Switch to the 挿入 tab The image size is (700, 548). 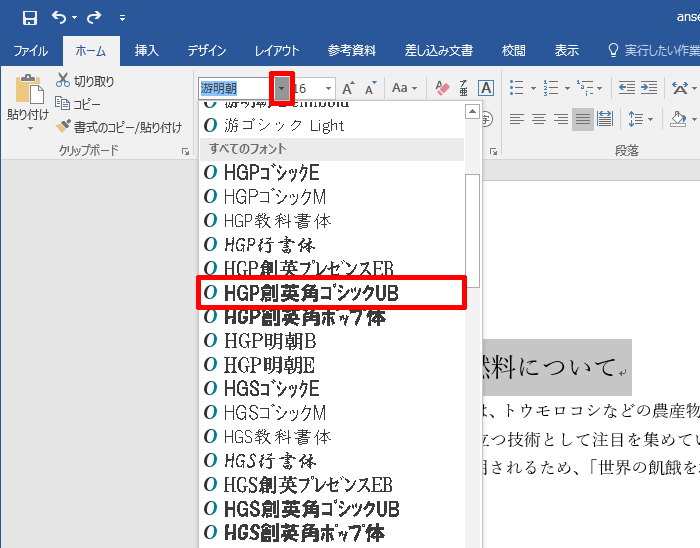147,51
